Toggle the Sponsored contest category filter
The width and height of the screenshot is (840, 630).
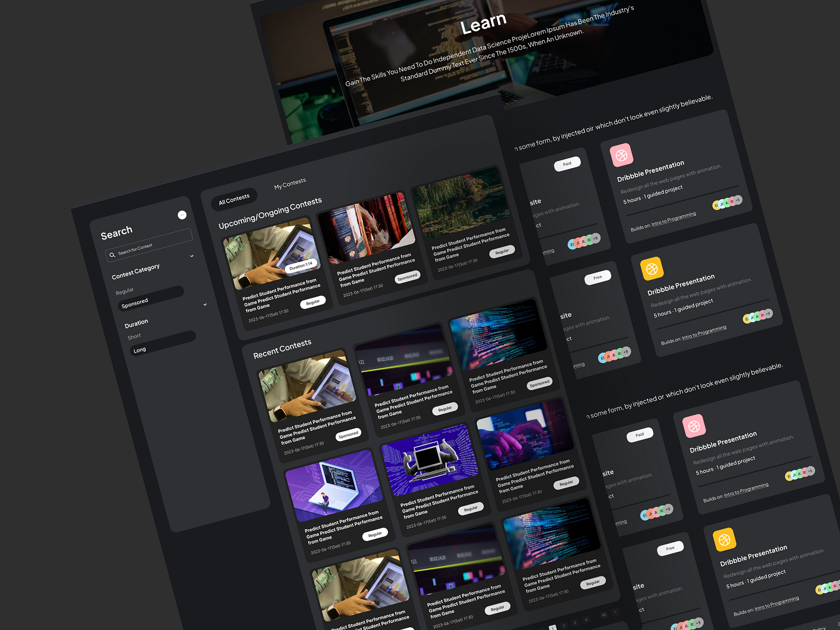(135, 302)
